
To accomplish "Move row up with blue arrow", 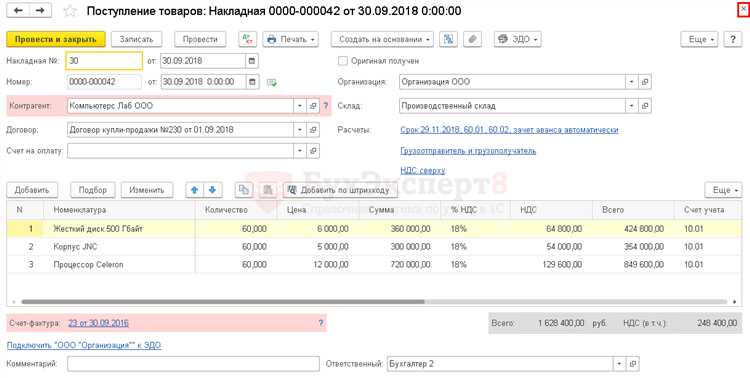I will point(194,190).
